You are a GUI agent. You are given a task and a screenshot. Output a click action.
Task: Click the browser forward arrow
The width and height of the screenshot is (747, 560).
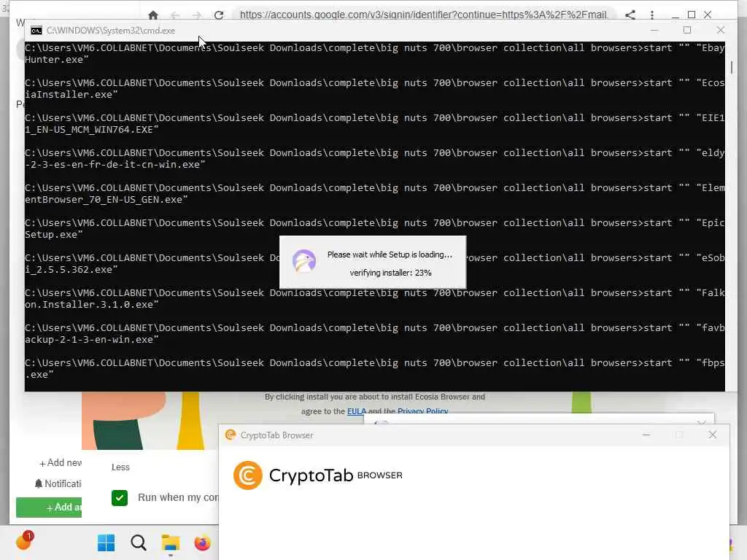pyautogui.click(x=197, y=15)
